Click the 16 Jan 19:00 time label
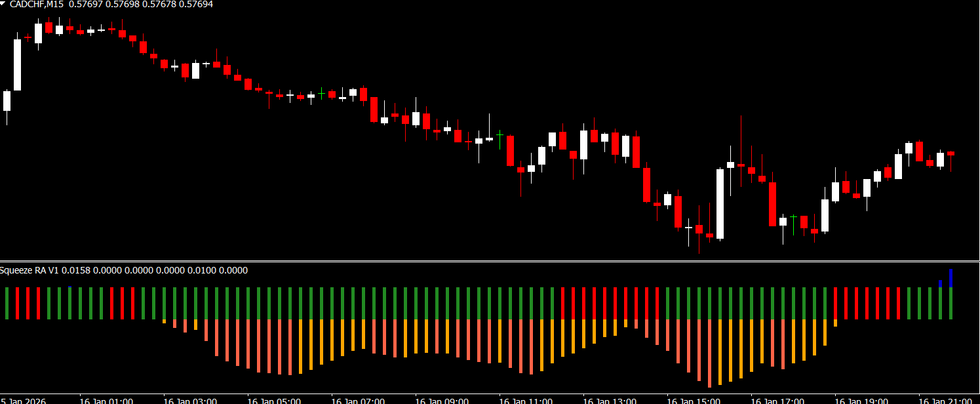Viewport: 980px width, 404px height. coord(861,400)
